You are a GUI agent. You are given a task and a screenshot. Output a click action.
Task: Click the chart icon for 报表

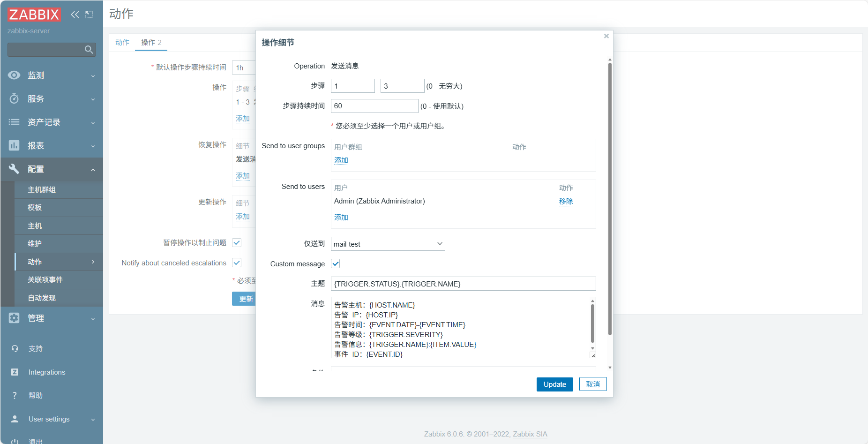(14, 145)
